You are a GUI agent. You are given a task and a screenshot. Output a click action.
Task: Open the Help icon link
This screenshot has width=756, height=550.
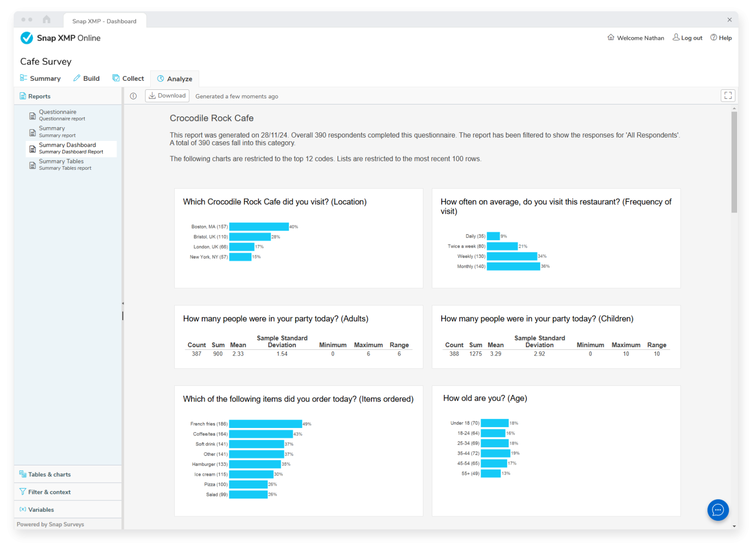(721, 38)
